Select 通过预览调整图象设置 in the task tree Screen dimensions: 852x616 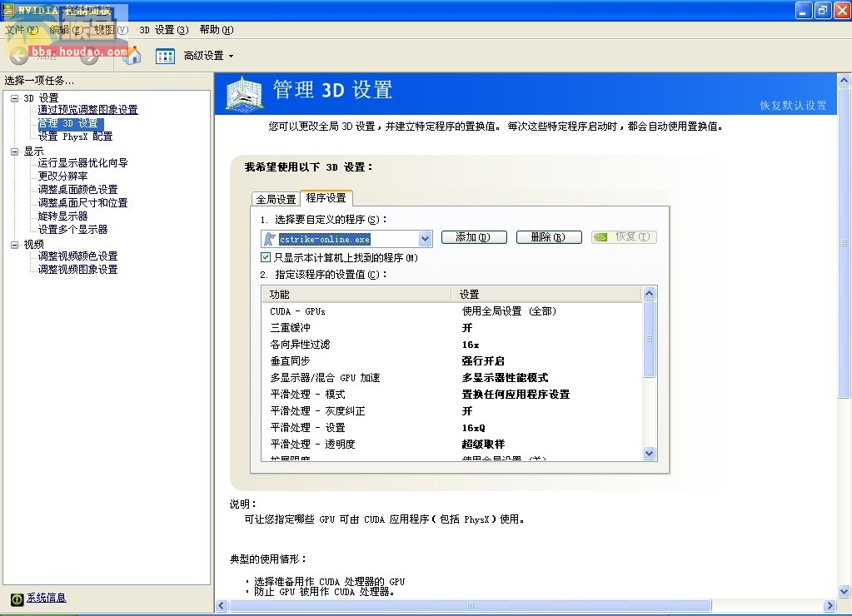pos(87,110)
